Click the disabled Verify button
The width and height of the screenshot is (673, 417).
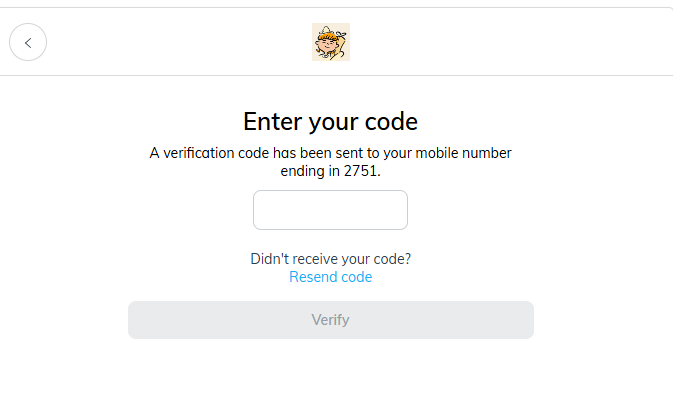330,320
